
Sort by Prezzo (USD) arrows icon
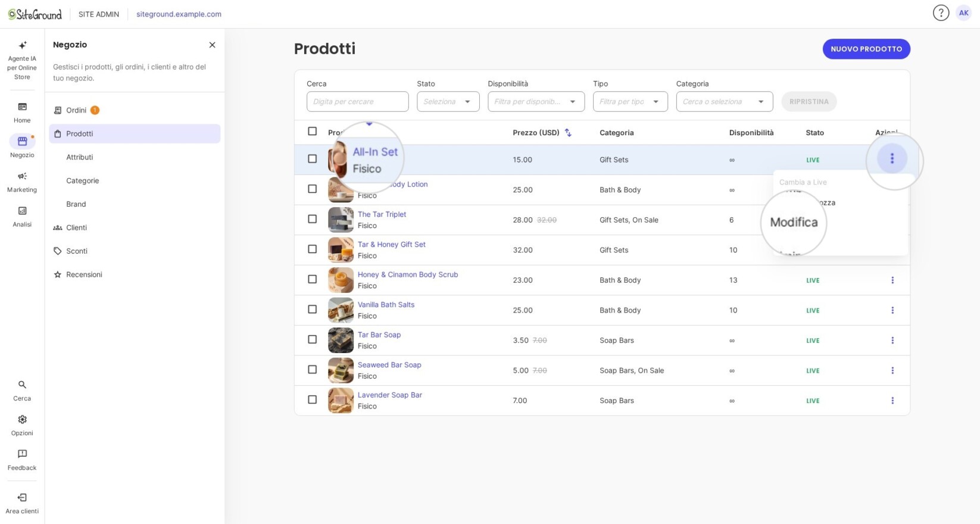coord(568,132)
